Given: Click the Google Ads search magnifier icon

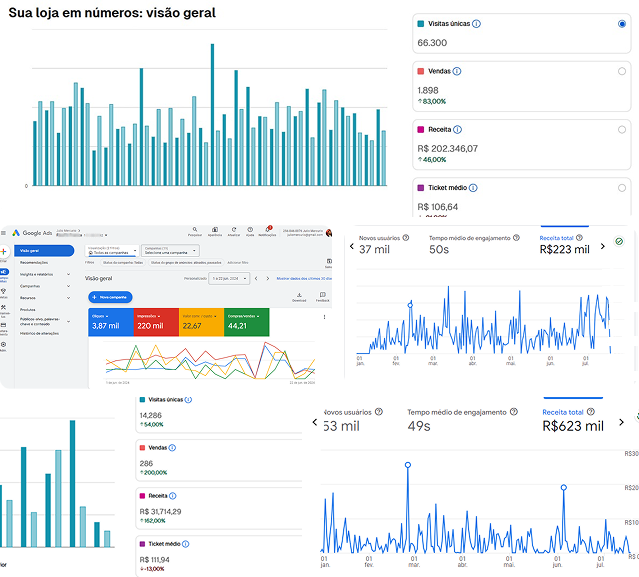Looking at the screenshot, I should pos(195,231).
